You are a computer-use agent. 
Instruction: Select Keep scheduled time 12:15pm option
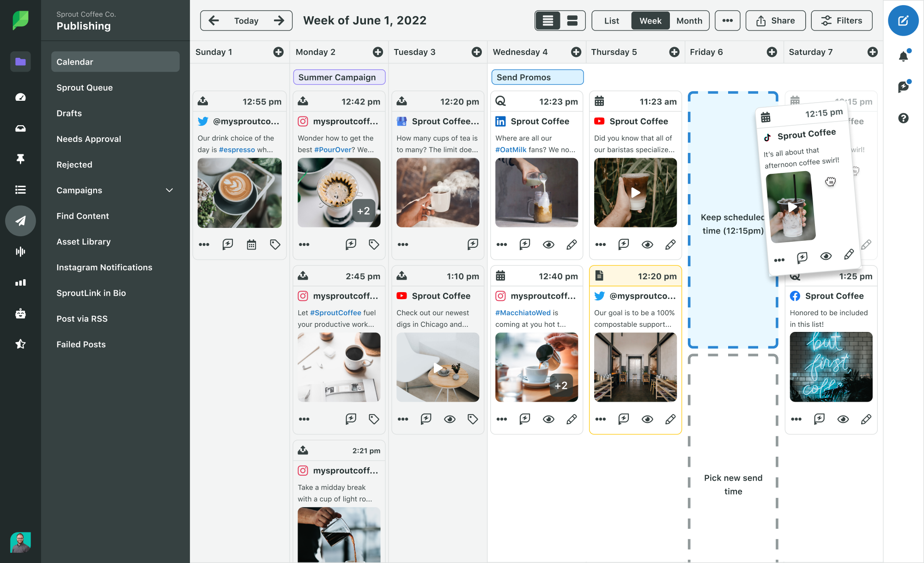tap(733, 223)
